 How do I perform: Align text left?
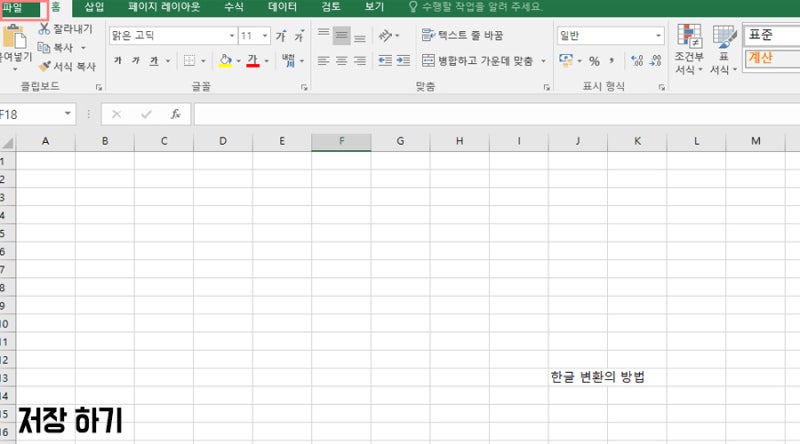coord(323,61)
